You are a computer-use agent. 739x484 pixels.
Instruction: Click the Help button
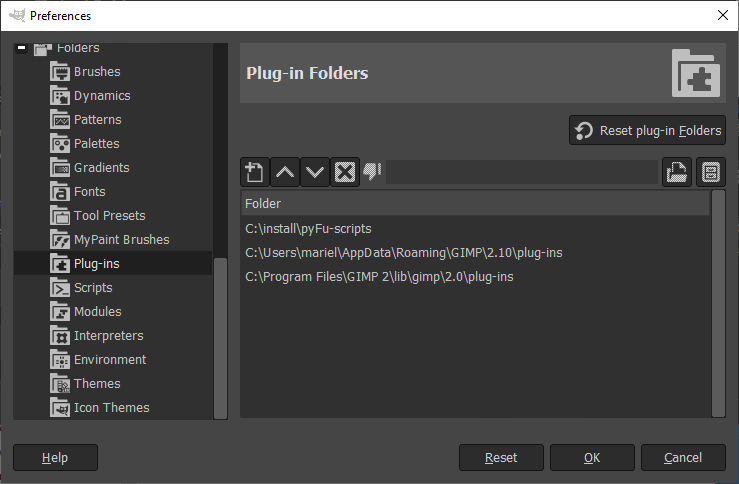[55, 458]
